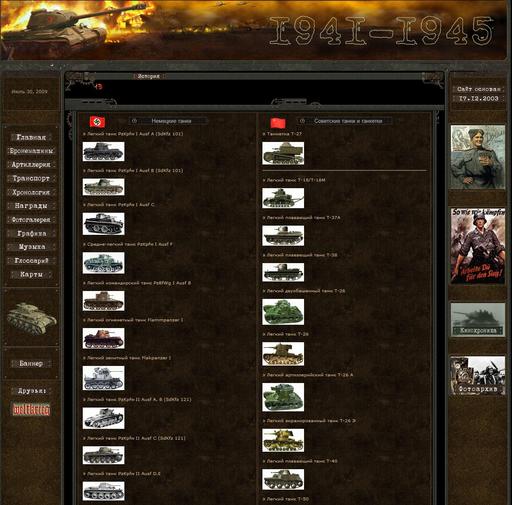Open the Фотогалерея menu item
Viewport: 512px width, 505px height.
[x=31, y=220]
